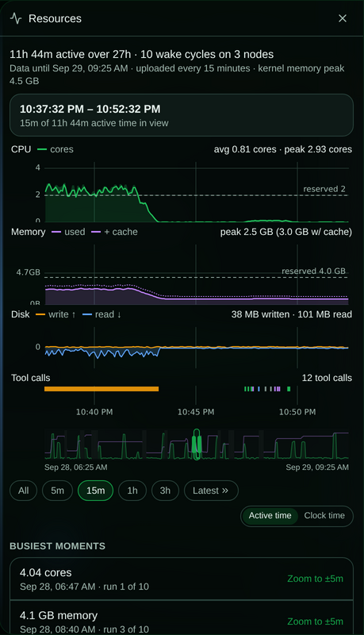Select the 3h time range
The image size is (364, 635).
[165, 491]
